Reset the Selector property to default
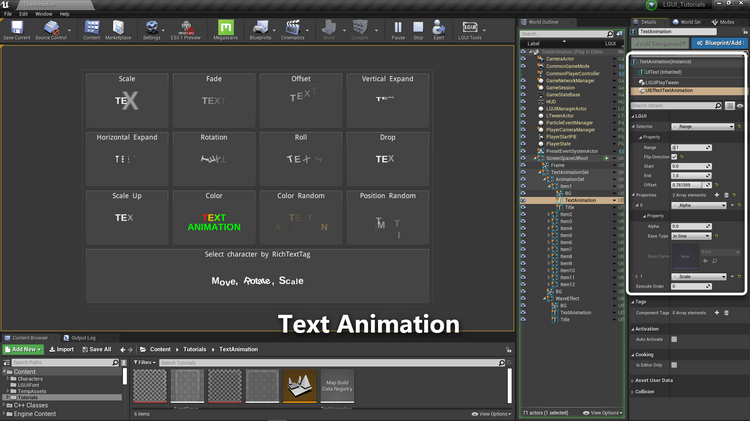 pyautogui.click(x=739, y=127)
